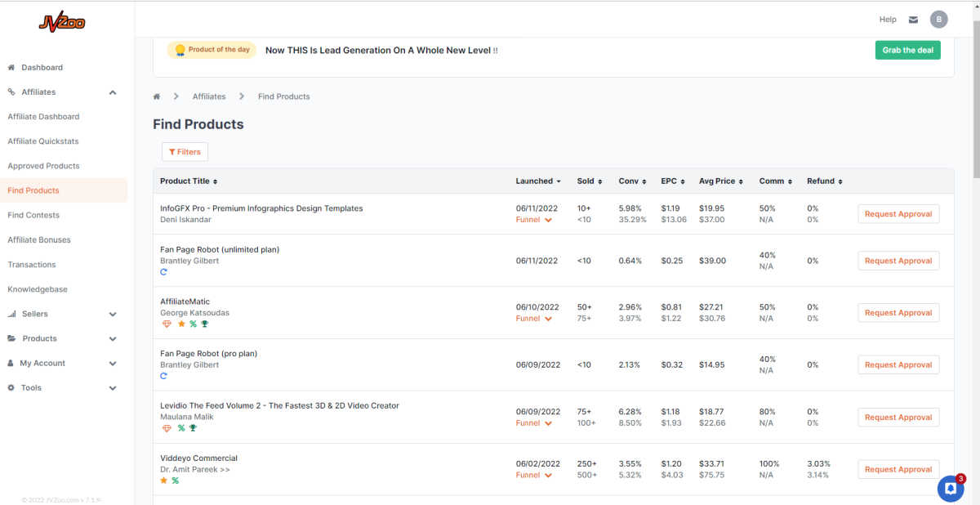Image resolution: width=980 pixels, height=505 pixels.
Task: Click the Affiliates breadcrumb link
Action: pos(209,96)
